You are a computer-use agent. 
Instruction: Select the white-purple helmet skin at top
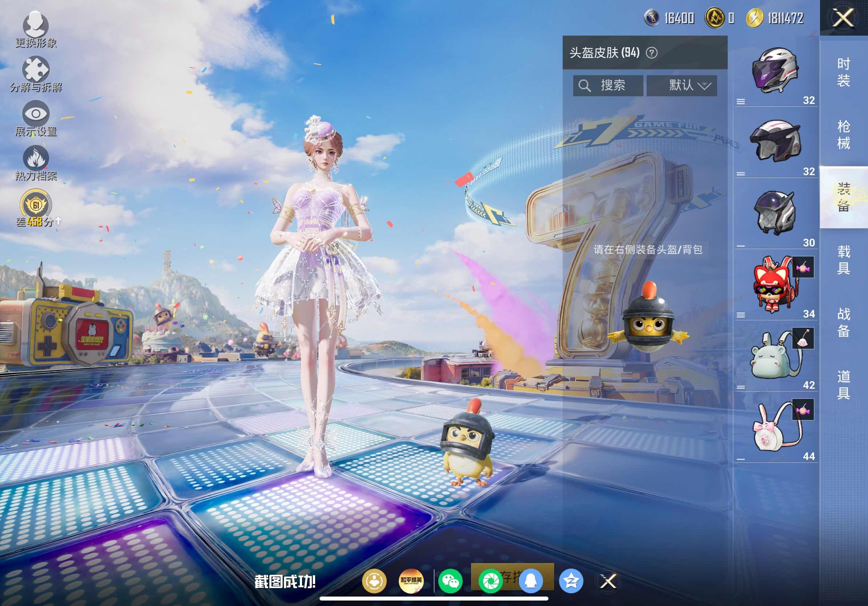[775, 71]
